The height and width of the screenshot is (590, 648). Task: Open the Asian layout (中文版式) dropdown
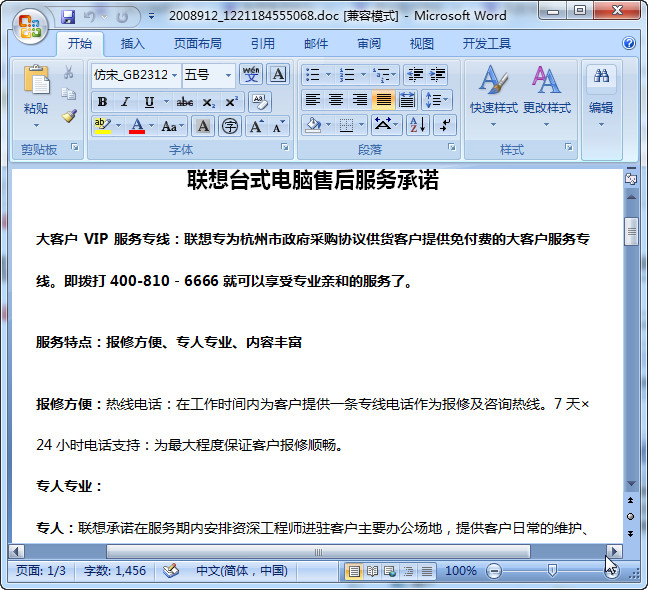click(x=387, y=124)
